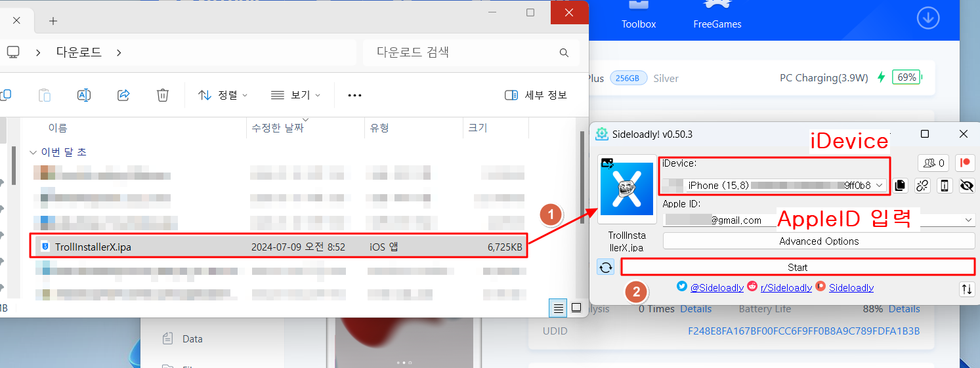Click the Sideloadly gear logo in title bar
This screenshot has height=368, width=980.
[x=601, y=134]
